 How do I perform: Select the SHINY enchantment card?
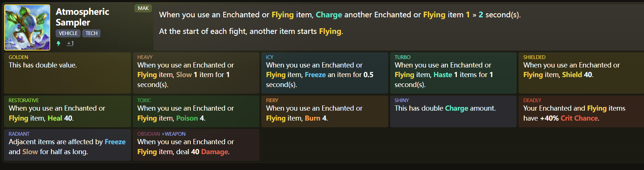click(x=453, y=111)
